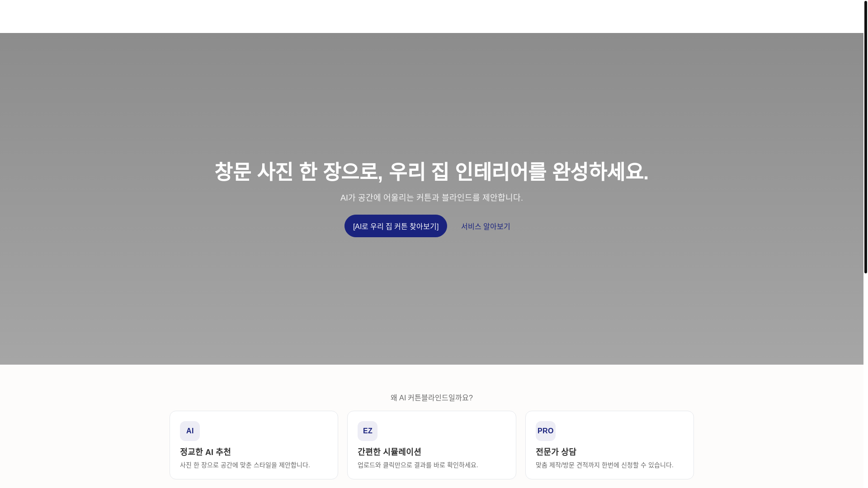This screenshot has width=868, height=488.
Task: Select the '간편한 시뮬레이션' card title
Action: coord(389,452)
